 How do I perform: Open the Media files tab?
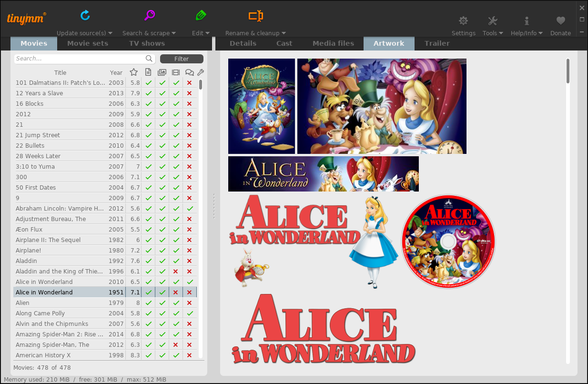click(x=333, y=43)
